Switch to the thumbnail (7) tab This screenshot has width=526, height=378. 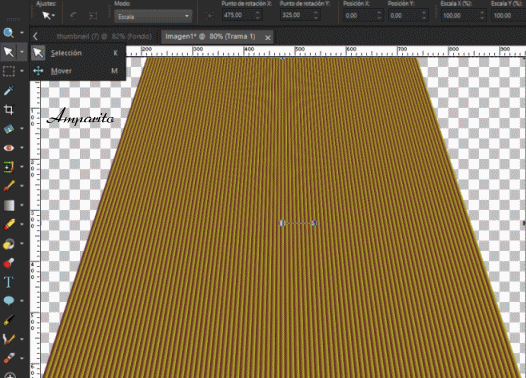click(x=104, y=37)
